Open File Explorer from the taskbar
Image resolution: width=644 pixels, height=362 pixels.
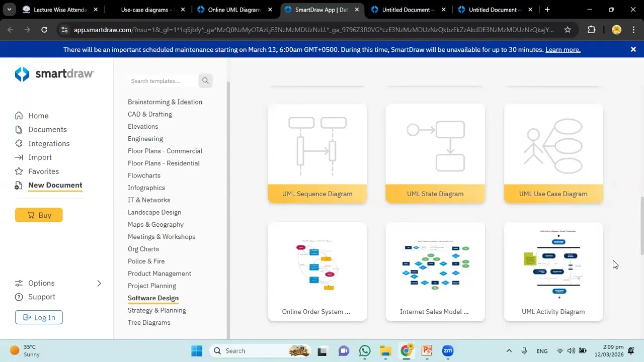(385, 350)
